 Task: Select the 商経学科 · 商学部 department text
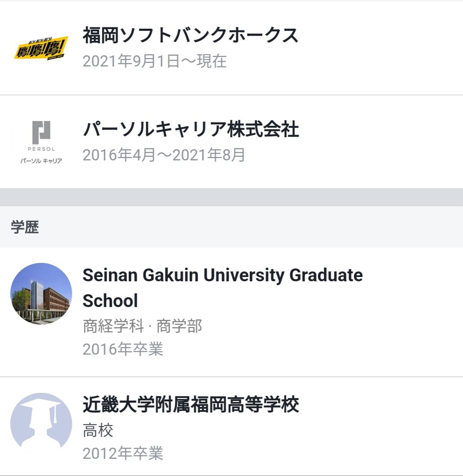click(x=142, y=326)
